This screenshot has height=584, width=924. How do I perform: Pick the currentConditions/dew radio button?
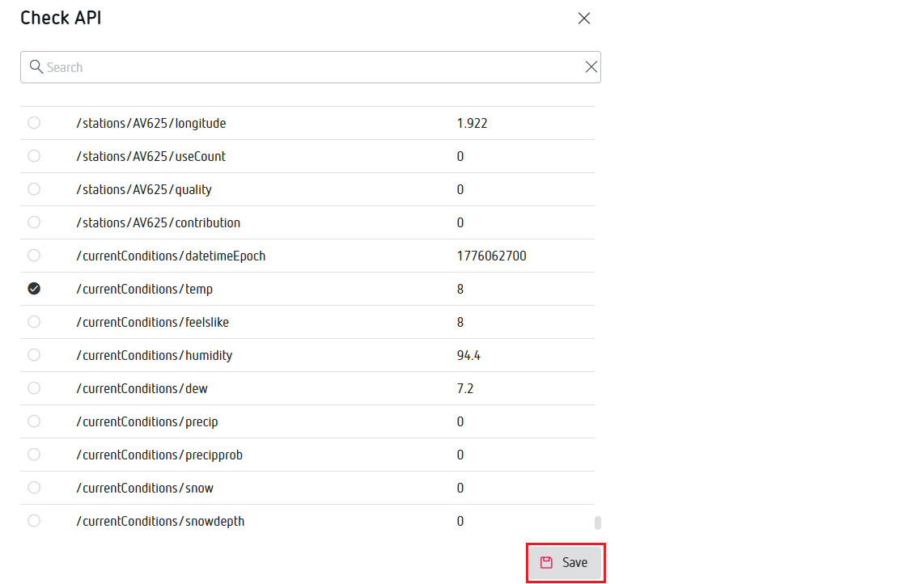[x=34, y=388]
